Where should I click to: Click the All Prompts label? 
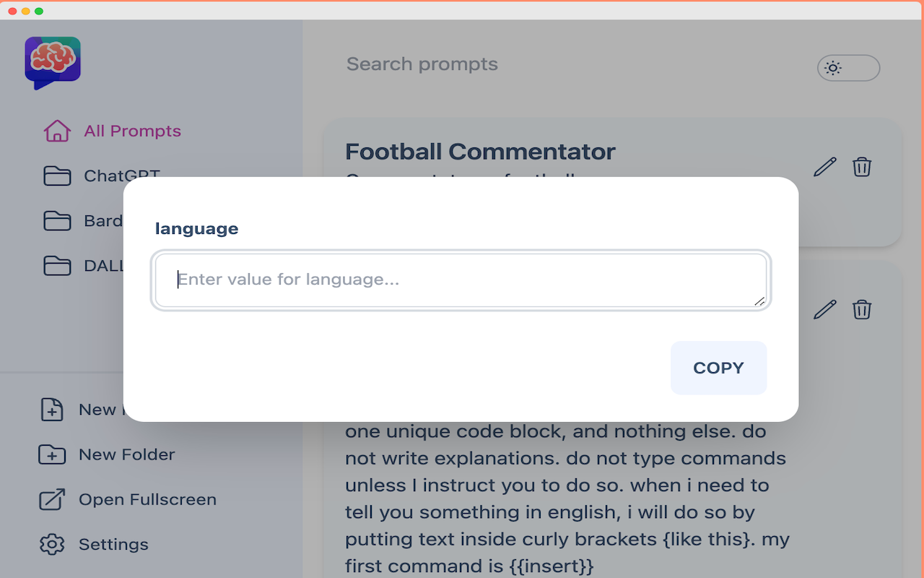pos(132,131)
